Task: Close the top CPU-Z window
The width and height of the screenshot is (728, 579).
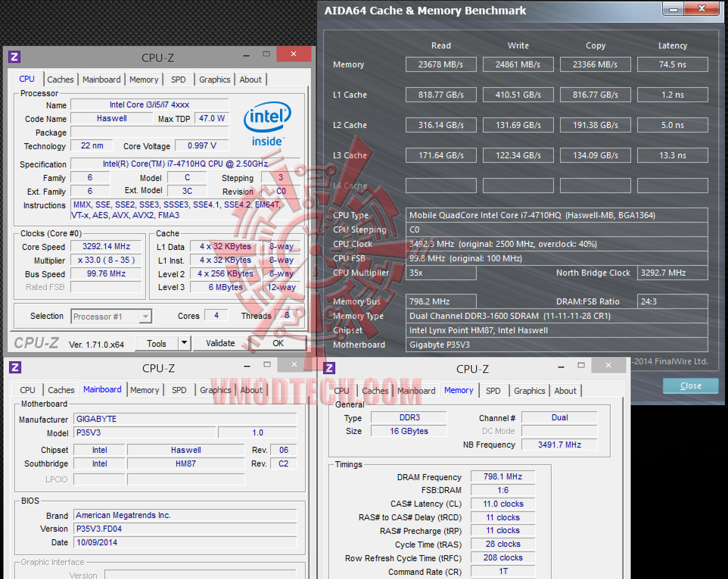Action: 294,54
